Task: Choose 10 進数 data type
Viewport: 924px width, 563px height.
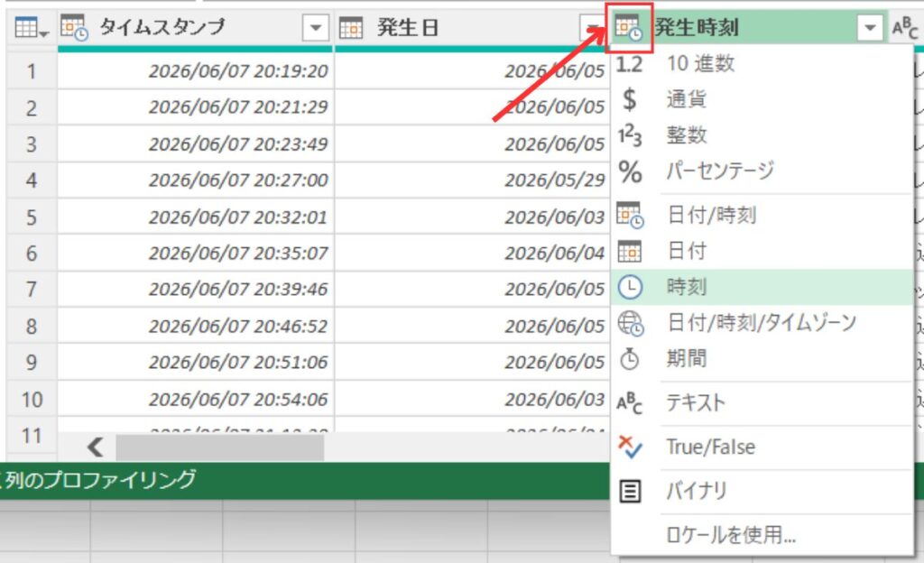Action: [x=762, y=63]
